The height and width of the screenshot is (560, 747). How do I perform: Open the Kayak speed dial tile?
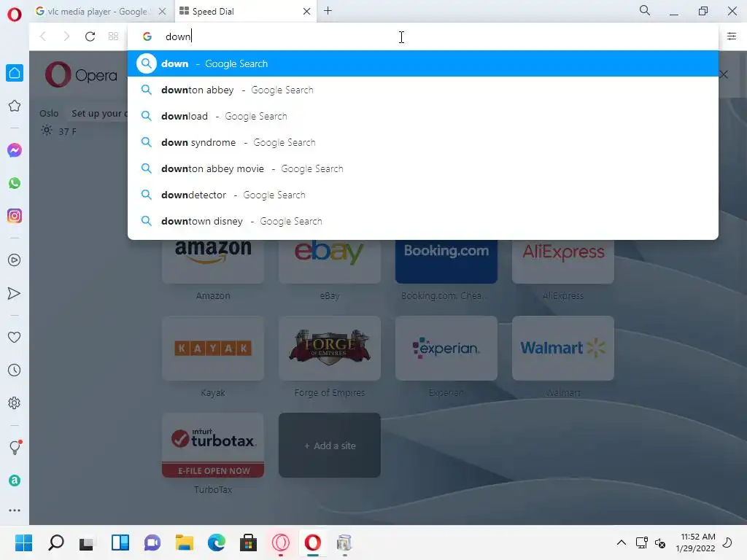pyautogui.click(x=213, y=348)
